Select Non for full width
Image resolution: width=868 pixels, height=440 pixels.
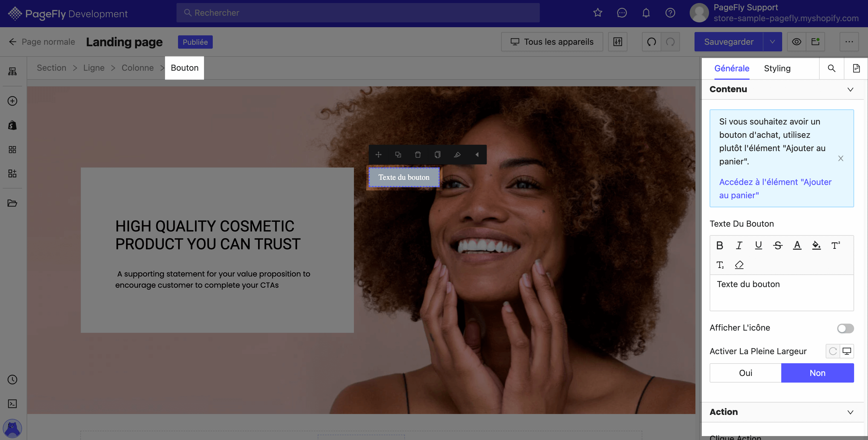818,373
